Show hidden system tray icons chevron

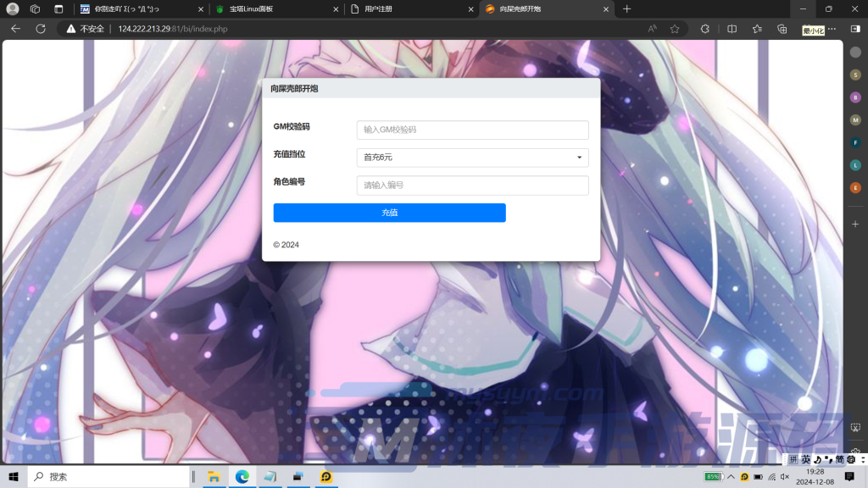coord(732,477)
